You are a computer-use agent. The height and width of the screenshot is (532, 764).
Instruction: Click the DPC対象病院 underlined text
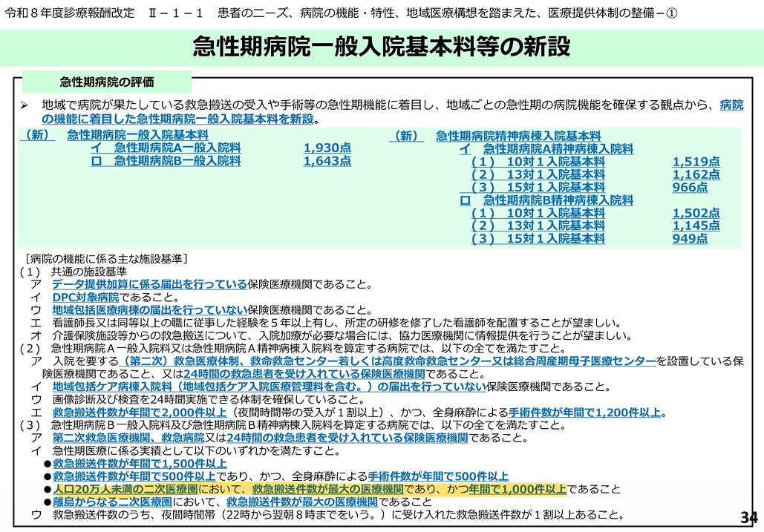coord(86,297)
